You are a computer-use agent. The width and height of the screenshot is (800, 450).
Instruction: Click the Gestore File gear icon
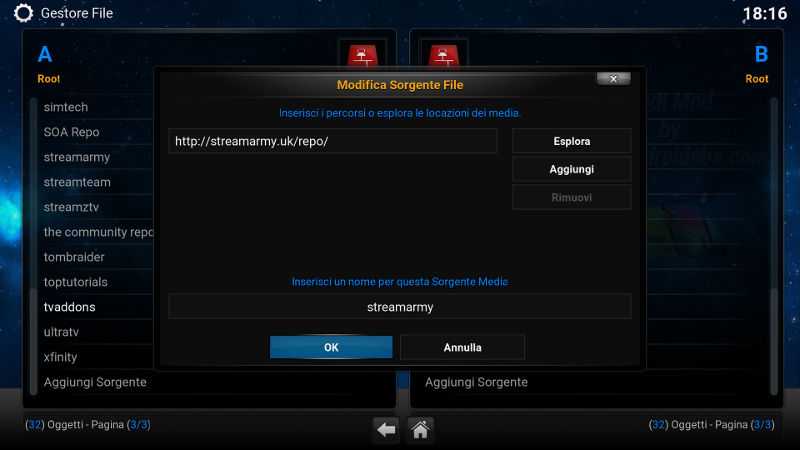pyautogui.click(x=23, y=13)
